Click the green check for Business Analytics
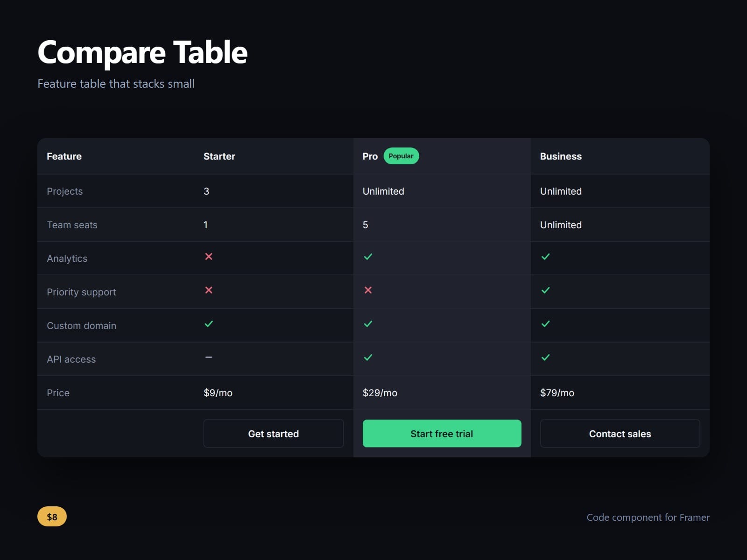Screen dimensions: 747x560 pyautogui.click(x=545, y=257)
